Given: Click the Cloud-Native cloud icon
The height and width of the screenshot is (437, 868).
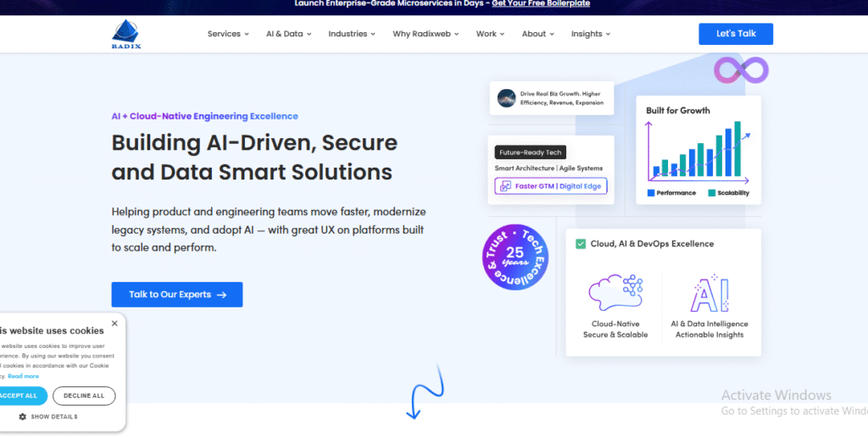Looking at the screenshot, I should click(615, 292).
